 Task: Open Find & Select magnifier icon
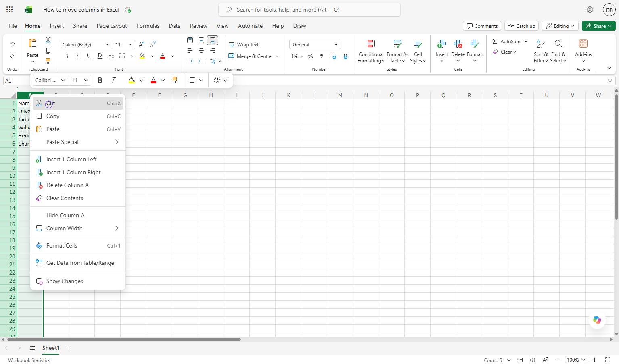point(558,44)
